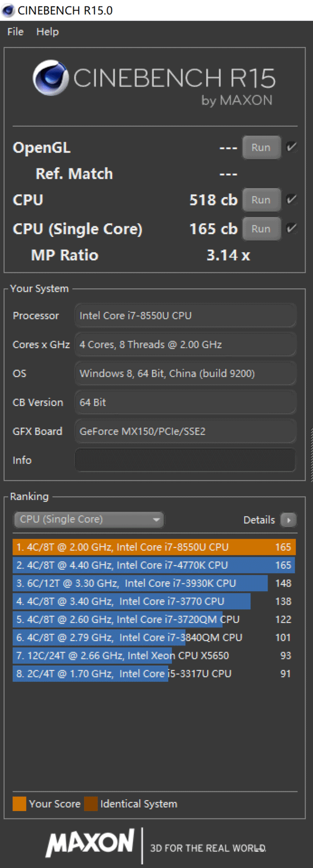
Task: Open the Help menu
Action: point(47,32)
